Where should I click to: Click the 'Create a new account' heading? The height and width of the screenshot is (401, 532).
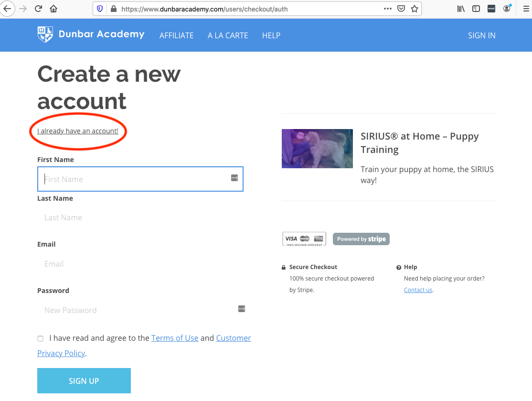(x=109, y=87)
